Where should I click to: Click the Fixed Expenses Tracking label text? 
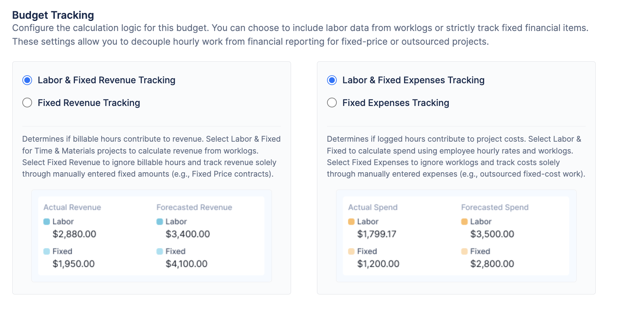coord(395,103)
